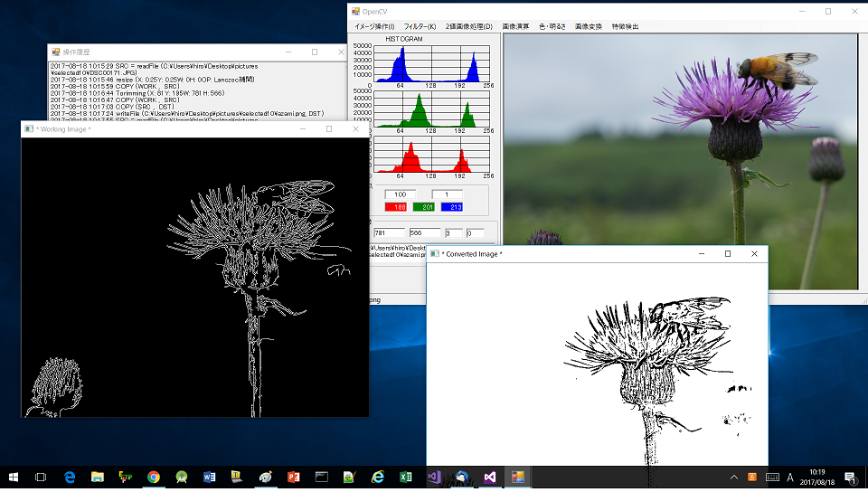Open the 色・明るさ menu
Viewport: 868px width, 492px height.
coord(552,26)
